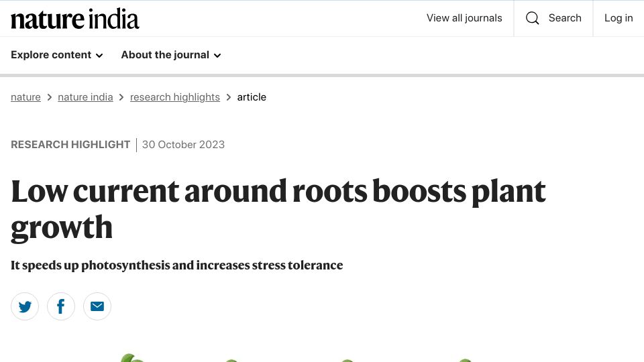644x362 pixels.
Task: Expand the About the journal menu
Action: (171, 55)
